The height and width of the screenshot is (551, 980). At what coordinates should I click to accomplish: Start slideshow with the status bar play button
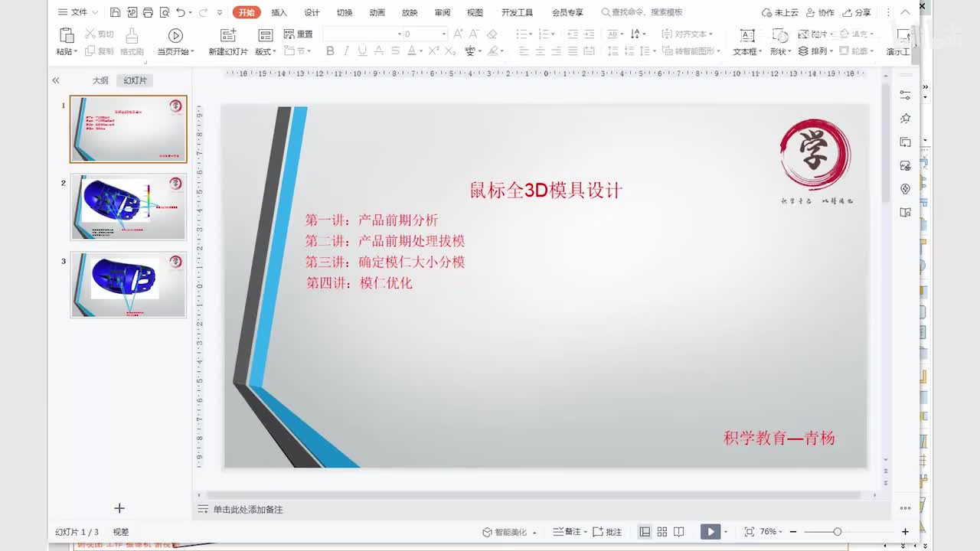tap(710, 532)
